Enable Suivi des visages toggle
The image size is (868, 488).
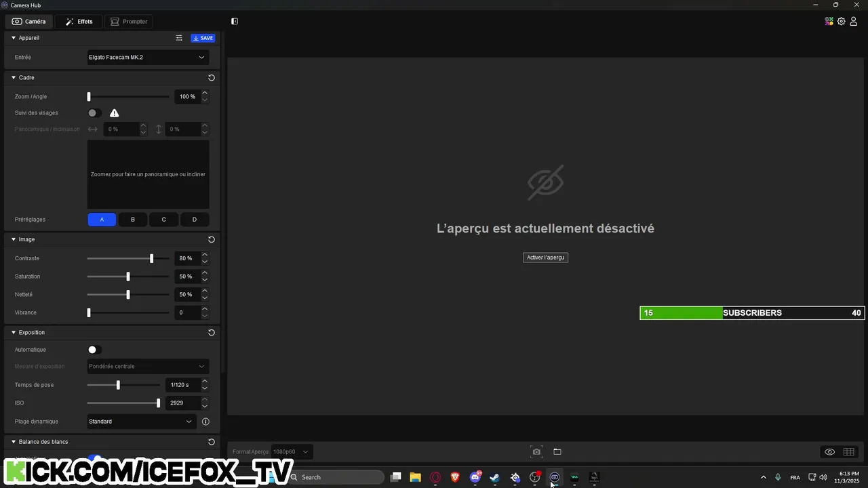coord(95,113)
